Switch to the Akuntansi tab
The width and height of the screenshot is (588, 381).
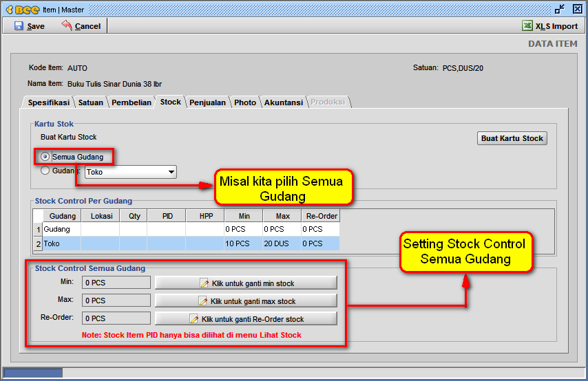pyautogui.click(x=284, y=102)
